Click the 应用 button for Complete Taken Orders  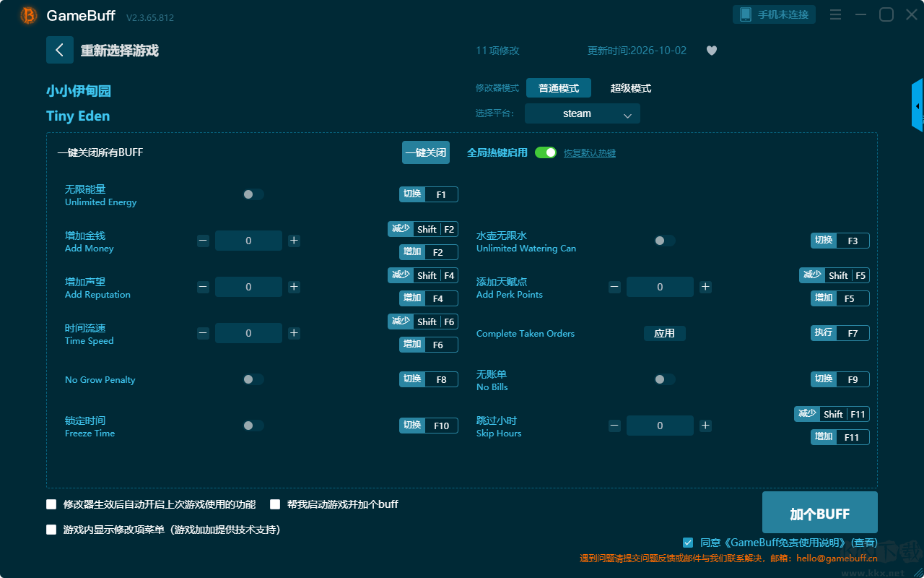coord(665,333)
